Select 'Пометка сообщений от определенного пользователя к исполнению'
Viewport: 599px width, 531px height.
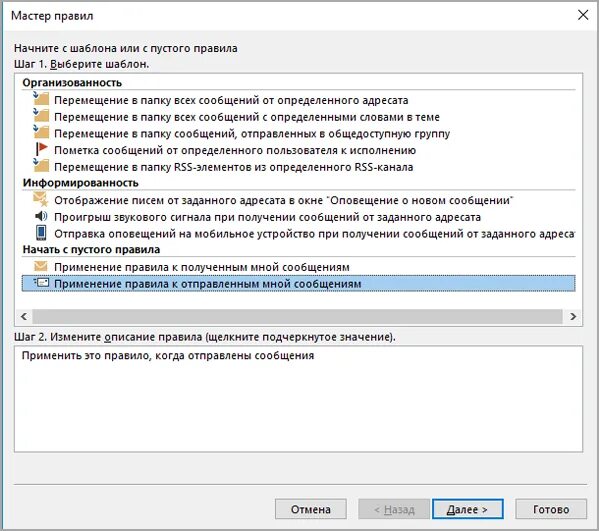[x=235, y=150]
